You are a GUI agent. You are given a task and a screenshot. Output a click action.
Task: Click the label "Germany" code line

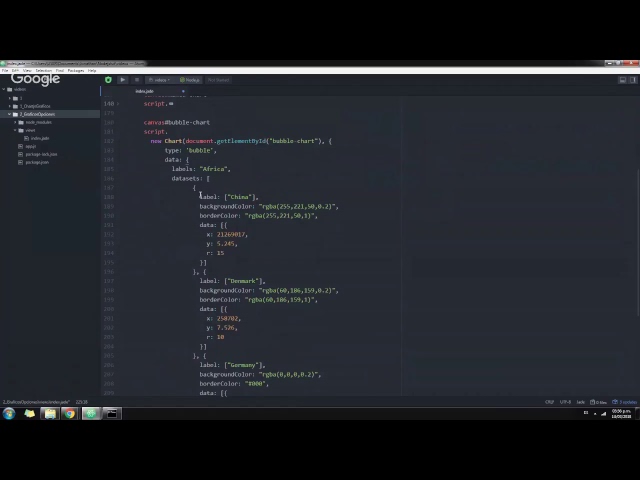click(x=232, y=365)
